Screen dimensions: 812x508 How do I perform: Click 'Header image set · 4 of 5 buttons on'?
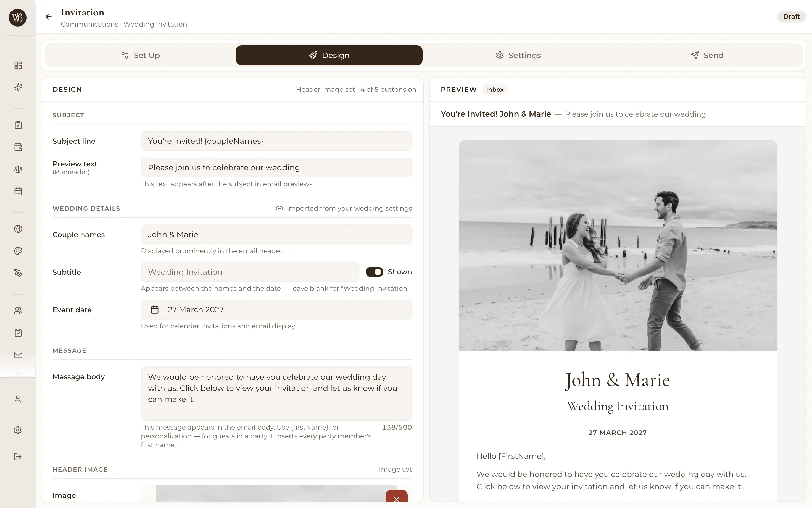pos(356,90)
